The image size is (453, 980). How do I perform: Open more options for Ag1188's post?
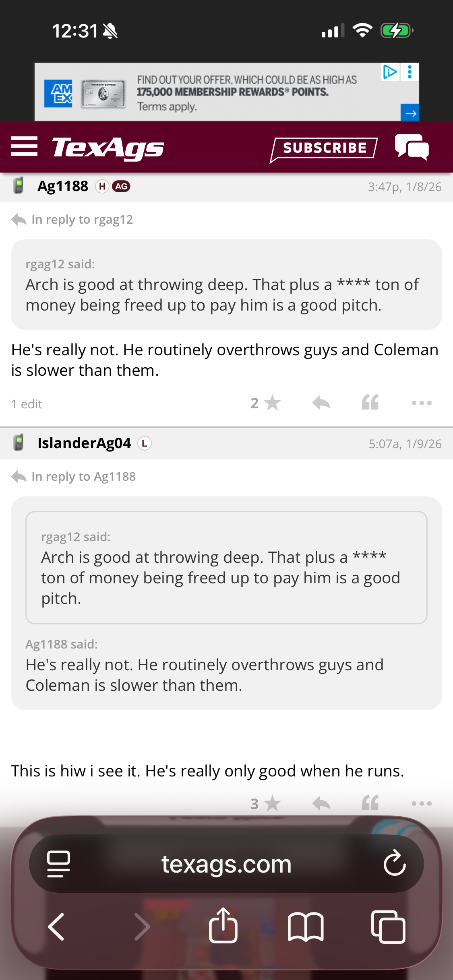pos(421,403)
